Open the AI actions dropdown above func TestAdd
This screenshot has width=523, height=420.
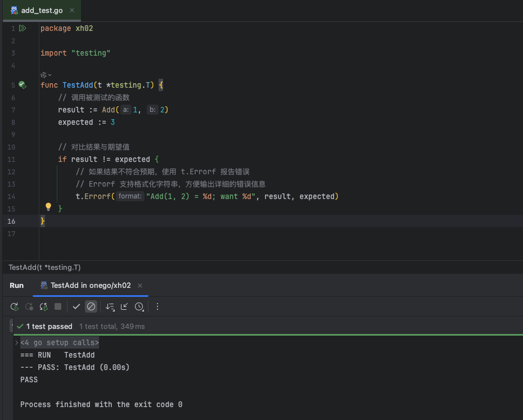click(x=46, y=75)
